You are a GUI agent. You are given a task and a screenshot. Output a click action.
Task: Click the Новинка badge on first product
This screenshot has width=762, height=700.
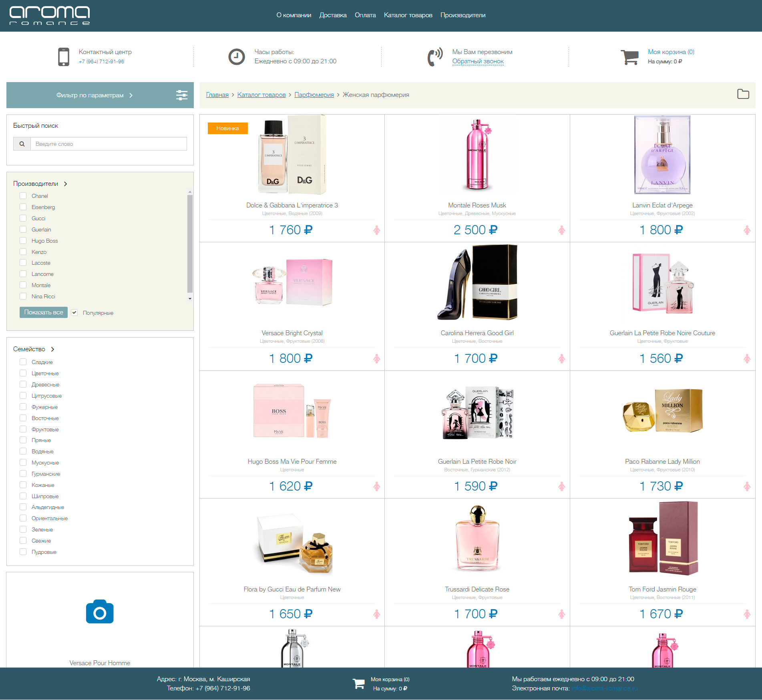228,128
